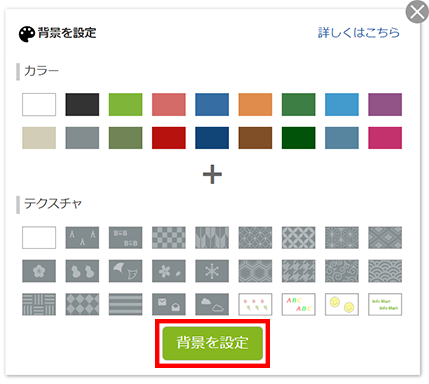Select the black color swatch
Screen dimensions: 429x384
[x=82, y=105]
